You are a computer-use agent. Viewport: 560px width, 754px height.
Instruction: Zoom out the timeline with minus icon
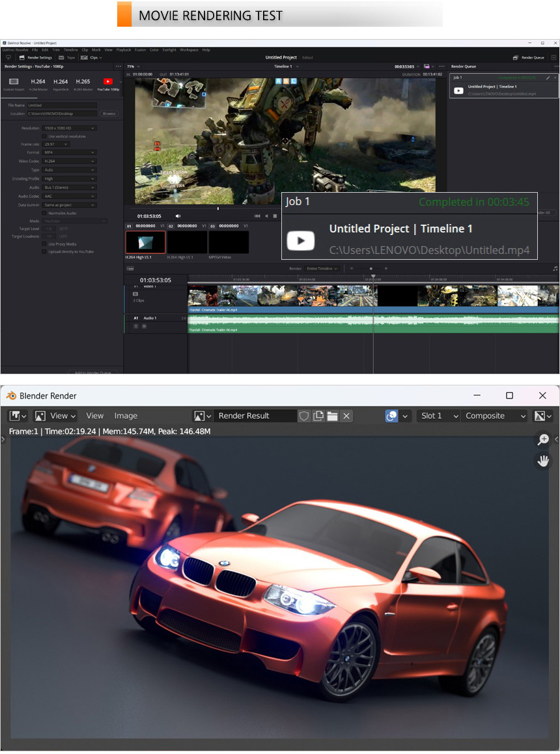[351, 268]
